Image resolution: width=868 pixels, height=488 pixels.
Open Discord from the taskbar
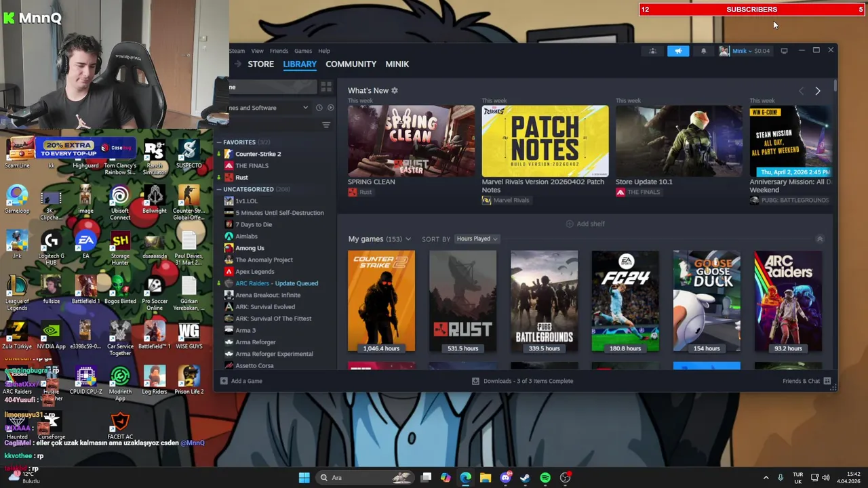click(505, 478)
